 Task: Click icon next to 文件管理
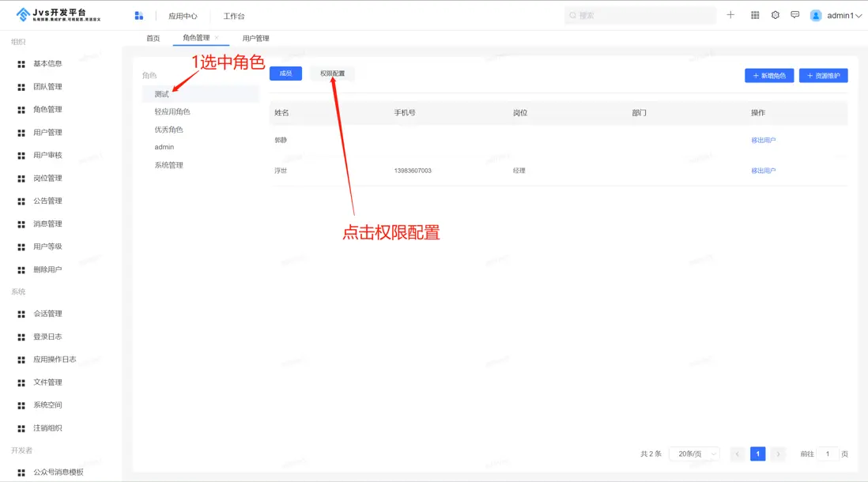coord(21,382)
